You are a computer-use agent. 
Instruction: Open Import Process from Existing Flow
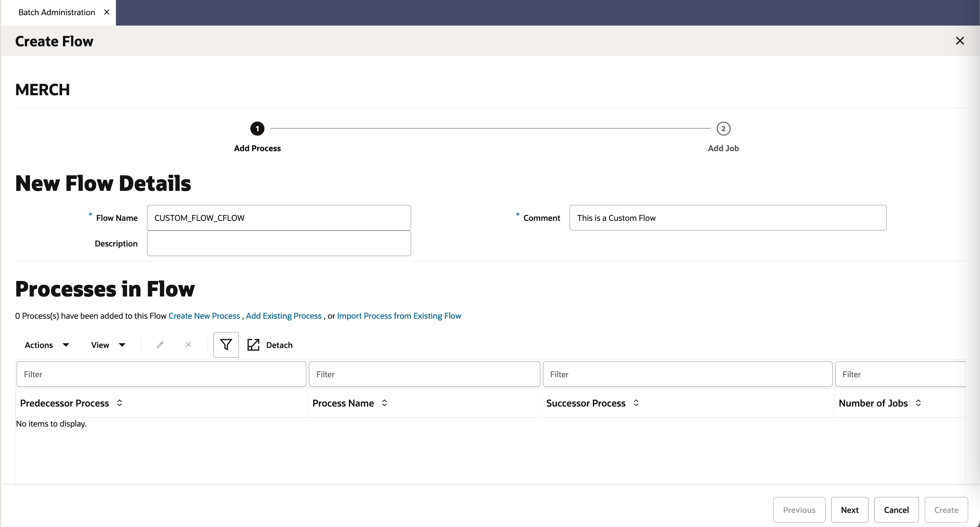click(x=399, y=316)
